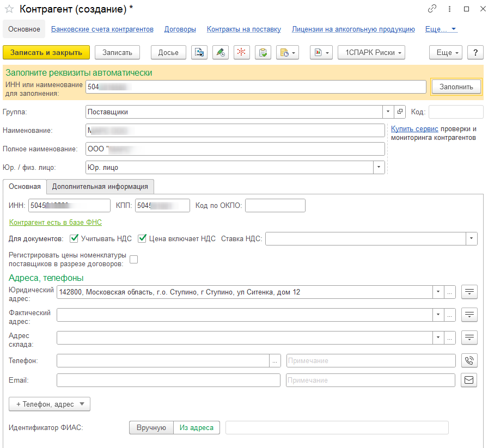Toggle the Цена включает НДС checkbox
The image size is (488, 448).
(x=143, y=238)
